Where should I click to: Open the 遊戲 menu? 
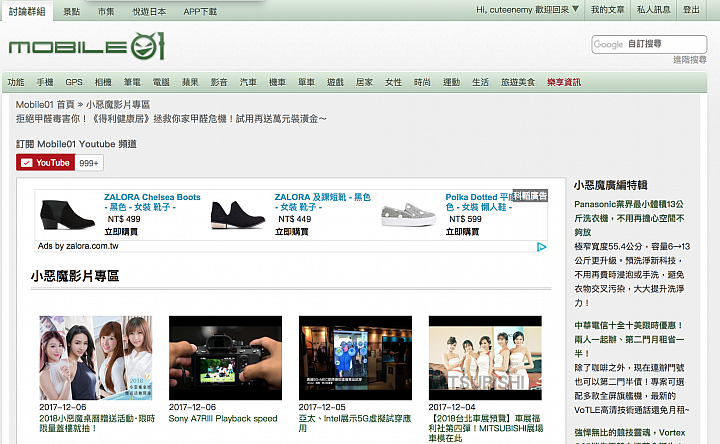pos(335,82)
